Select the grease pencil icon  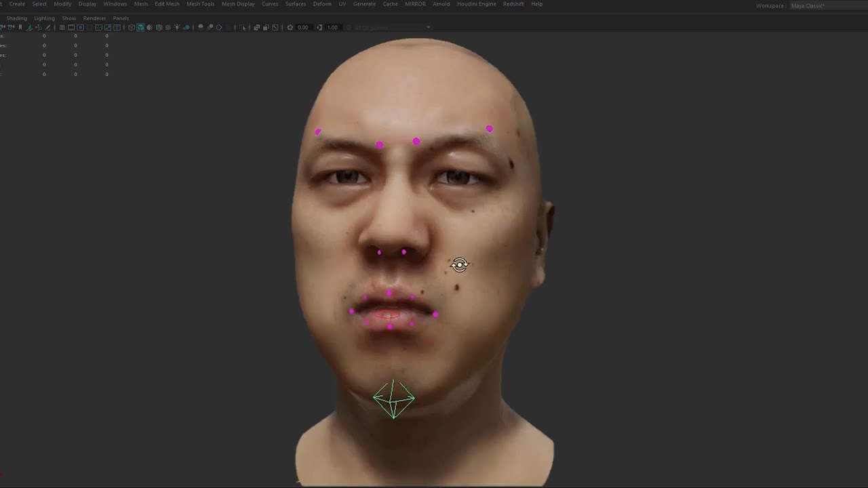click(47, 27)
